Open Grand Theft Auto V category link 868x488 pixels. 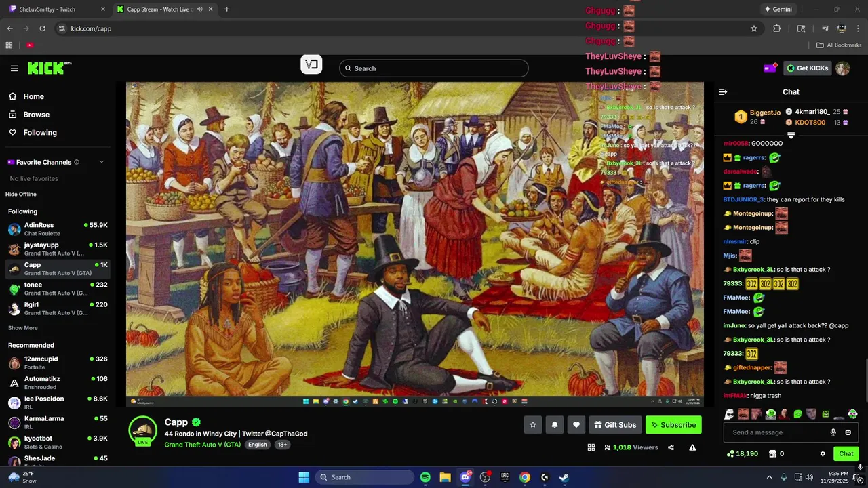pyautogui.click(x=202, y=445)
